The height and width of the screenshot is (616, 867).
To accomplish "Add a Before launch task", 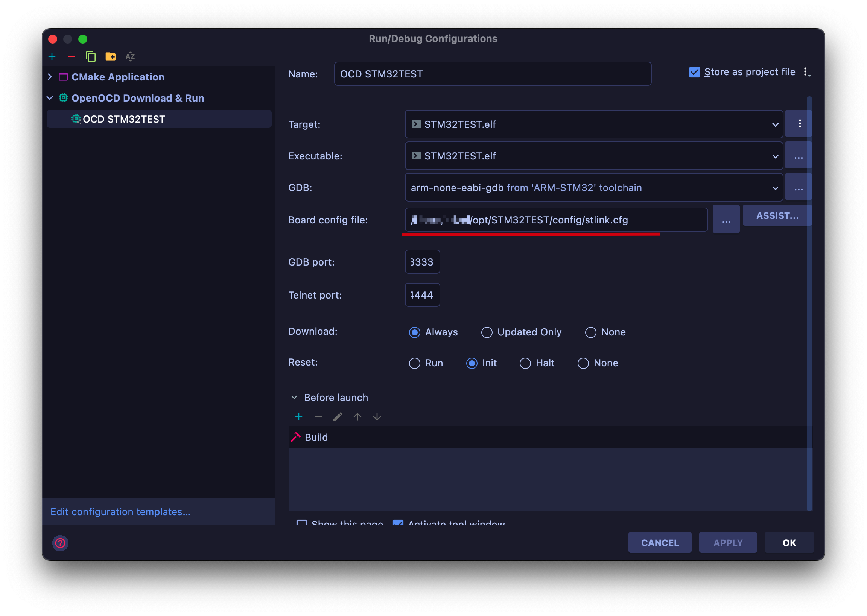I will [x=299, y=417].
